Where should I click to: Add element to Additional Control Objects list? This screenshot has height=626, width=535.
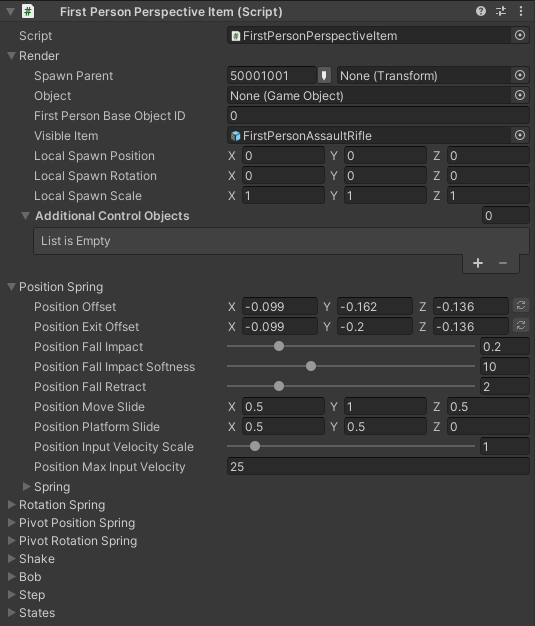(x=478, y=263)
